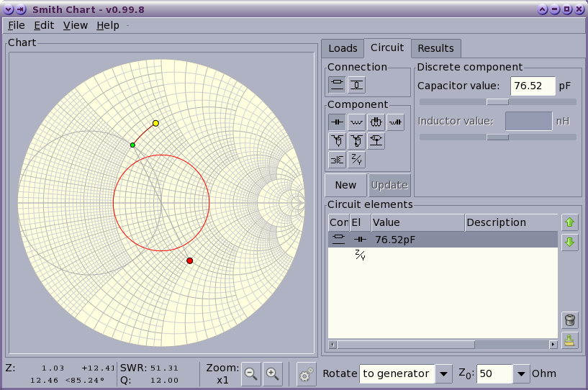
Task: Select the parallel connection toggle
Action: (x=357, y=84)
